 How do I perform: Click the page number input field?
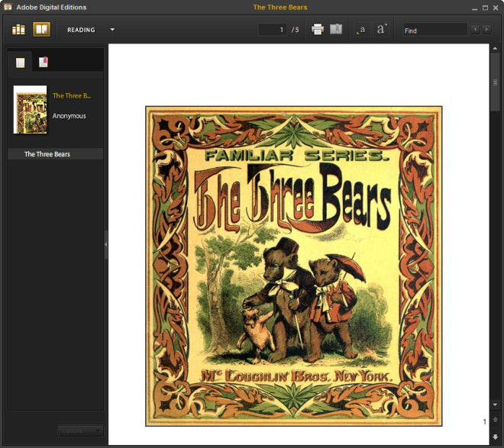(273, 30)
